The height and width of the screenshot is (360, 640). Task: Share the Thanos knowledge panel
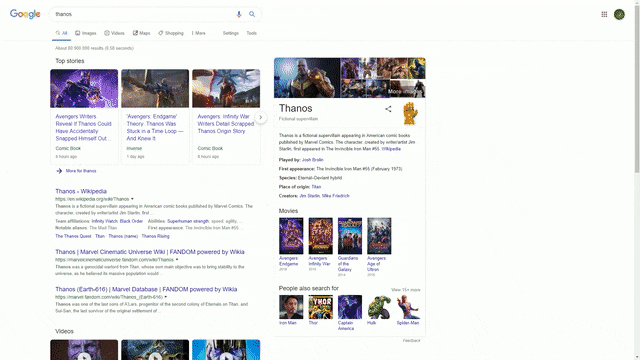click(x=388, y=109)
